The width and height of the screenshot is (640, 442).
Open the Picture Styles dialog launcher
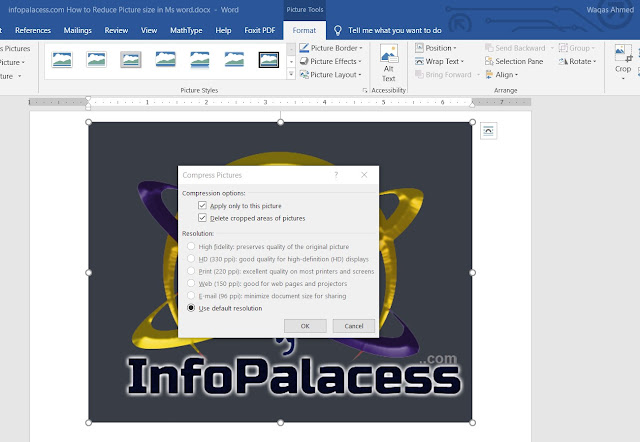pos(364,91)
